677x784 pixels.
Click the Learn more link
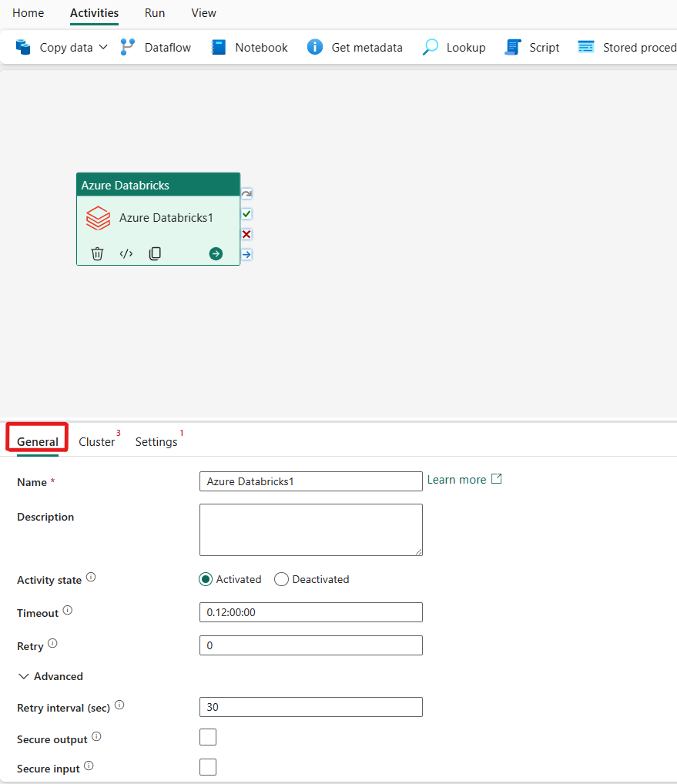[x=457, y=479]
